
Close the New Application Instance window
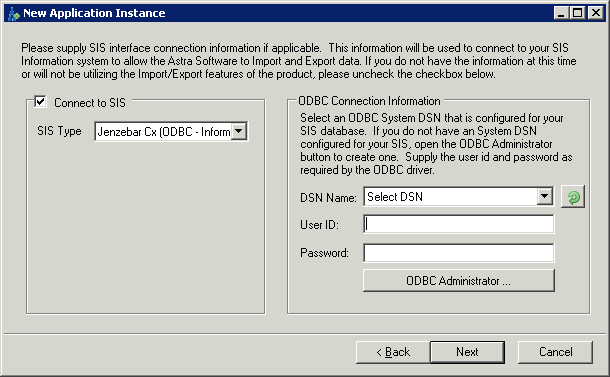pos(596,13)
